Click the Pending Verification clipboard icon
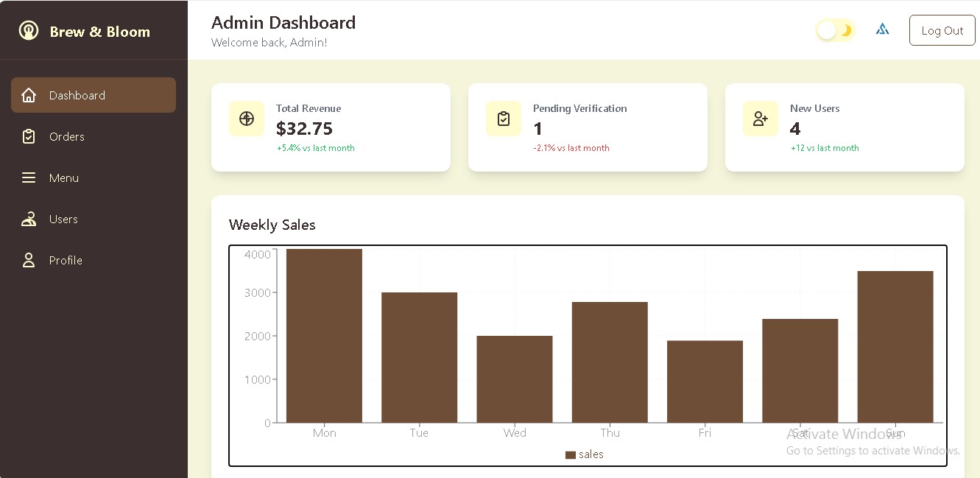The image size is (980, 478). point(504,119)
